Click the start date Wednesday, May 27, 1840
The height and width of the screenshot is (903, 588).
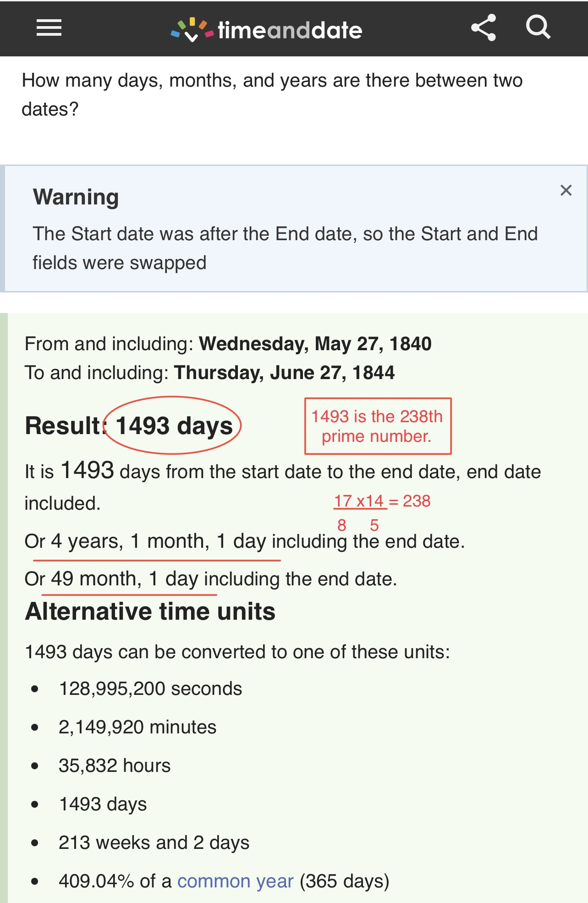pos(315,344)
